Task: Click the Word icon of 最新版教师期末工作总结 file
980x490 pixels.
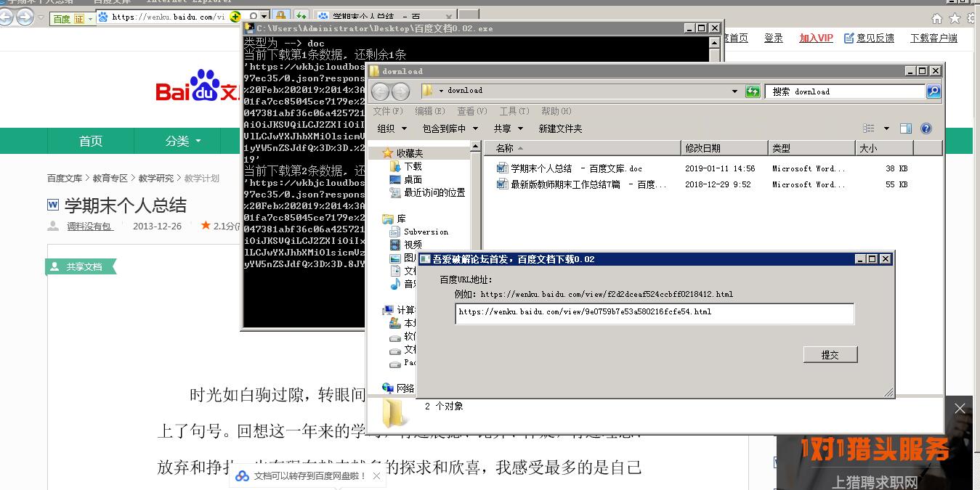Action: coord(502,184)
